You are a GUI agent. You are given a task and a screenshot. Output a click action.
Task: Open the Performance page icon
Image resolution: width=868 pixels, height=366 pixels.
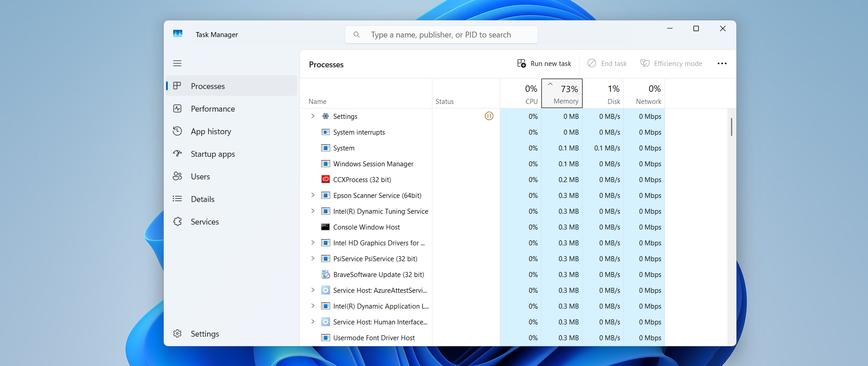click(177, 109)
